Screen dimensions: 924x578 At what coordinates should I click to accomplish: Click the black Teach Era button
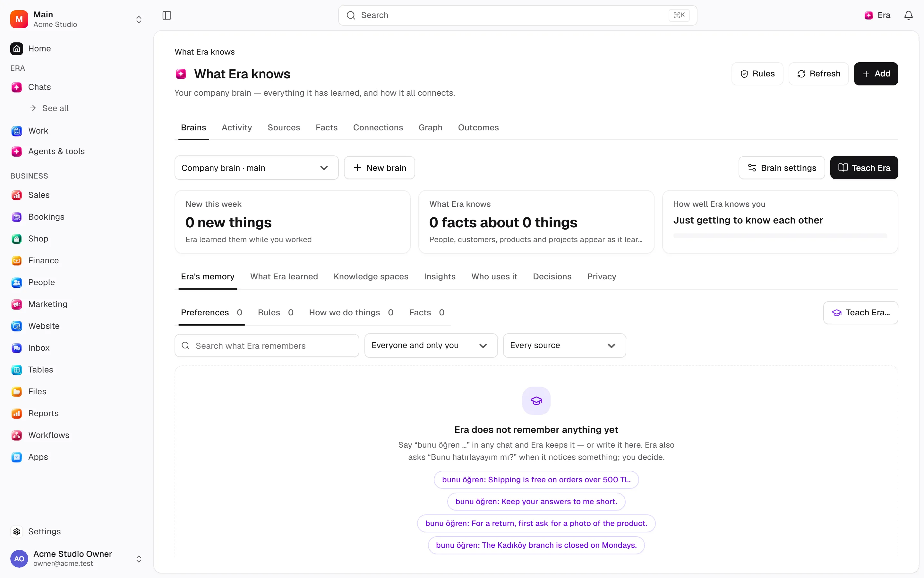(864, 168)
